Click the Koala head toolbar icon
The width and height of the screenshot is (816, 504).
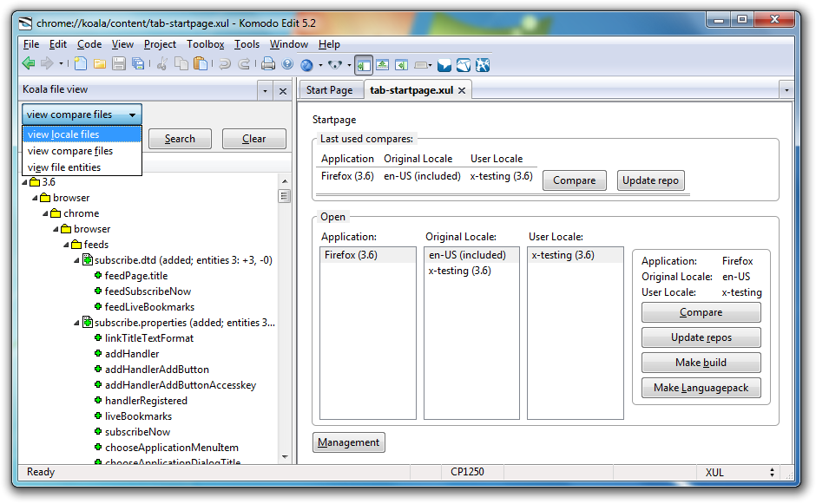(335, 65)
